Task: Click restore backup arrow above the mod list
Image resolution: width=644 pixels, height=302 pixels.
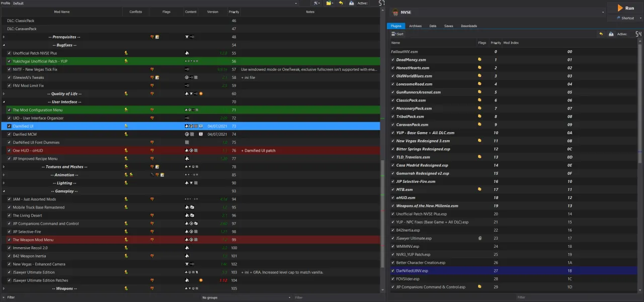Action: [x=341, y=3]
